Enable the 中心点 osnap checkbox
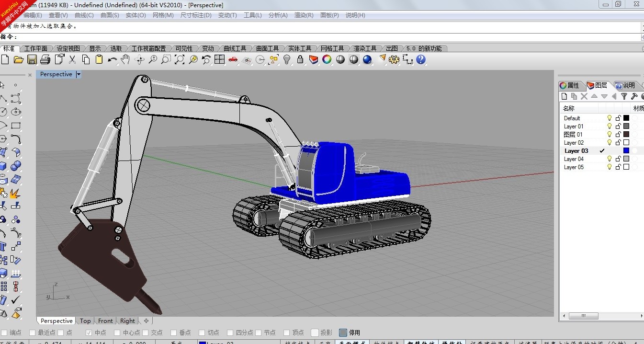644x344 pixels. pyautogui.click(x=117, y=333)
